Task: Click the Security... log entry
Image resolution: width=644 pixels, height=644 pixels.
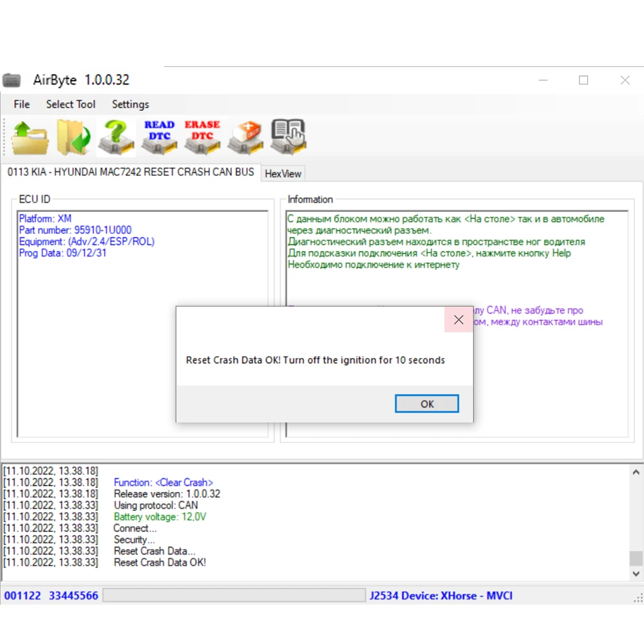Action: [x=135, y=540]
